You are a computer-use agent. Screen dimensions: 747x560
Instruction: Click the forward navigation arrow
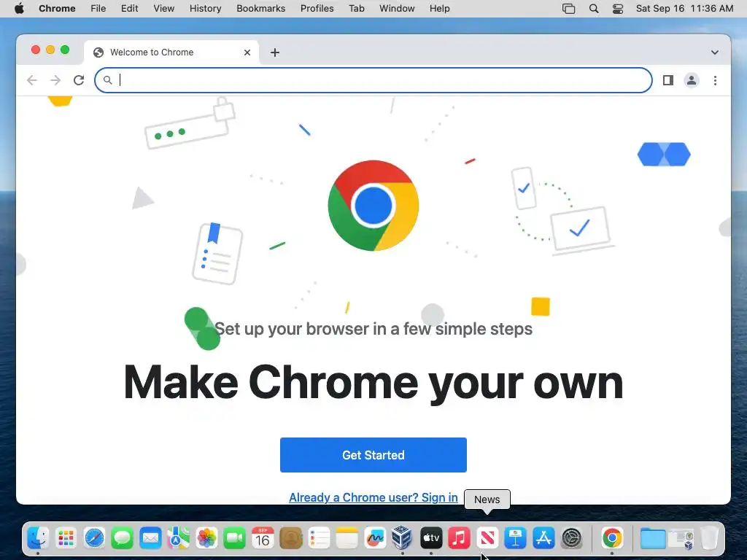tap(55, 80)
